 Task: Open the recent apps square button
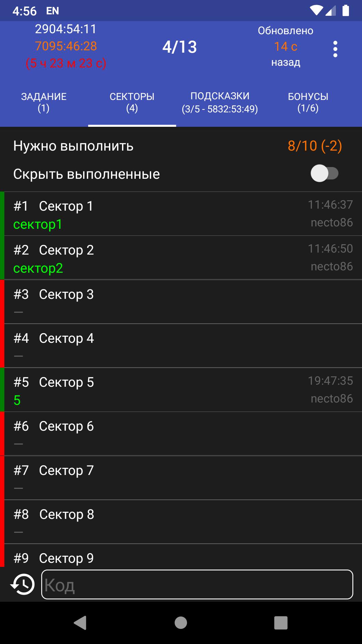point(281,623)
